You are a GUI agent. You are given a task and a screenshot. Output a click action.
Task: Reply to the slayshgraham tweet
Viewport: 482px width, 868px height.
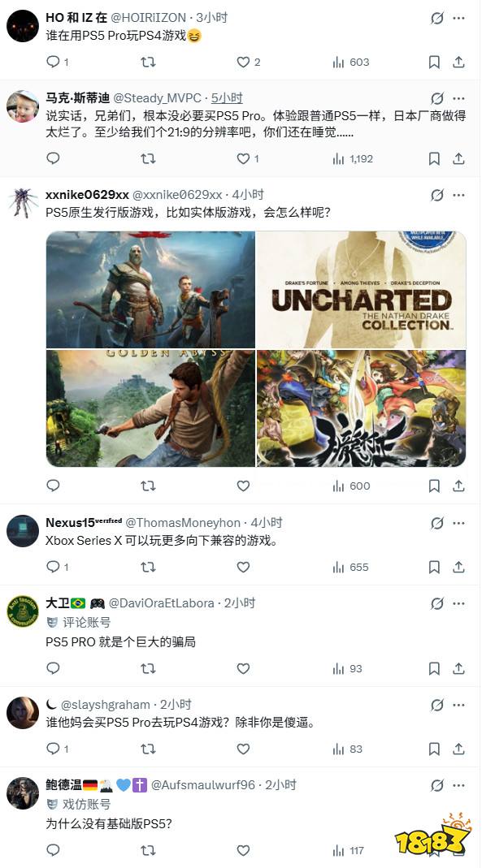tap(53, 749)
